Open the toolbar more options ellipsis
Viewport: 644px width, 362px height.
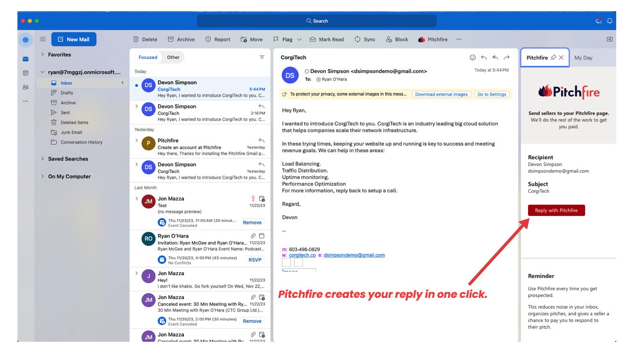tap(459, 40)
